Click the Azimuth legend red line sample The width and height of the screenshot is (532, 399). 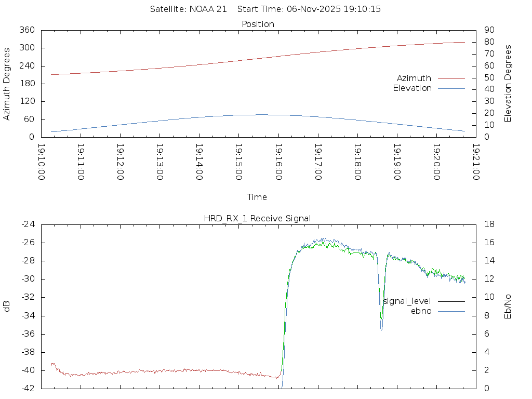click(451, 78)
